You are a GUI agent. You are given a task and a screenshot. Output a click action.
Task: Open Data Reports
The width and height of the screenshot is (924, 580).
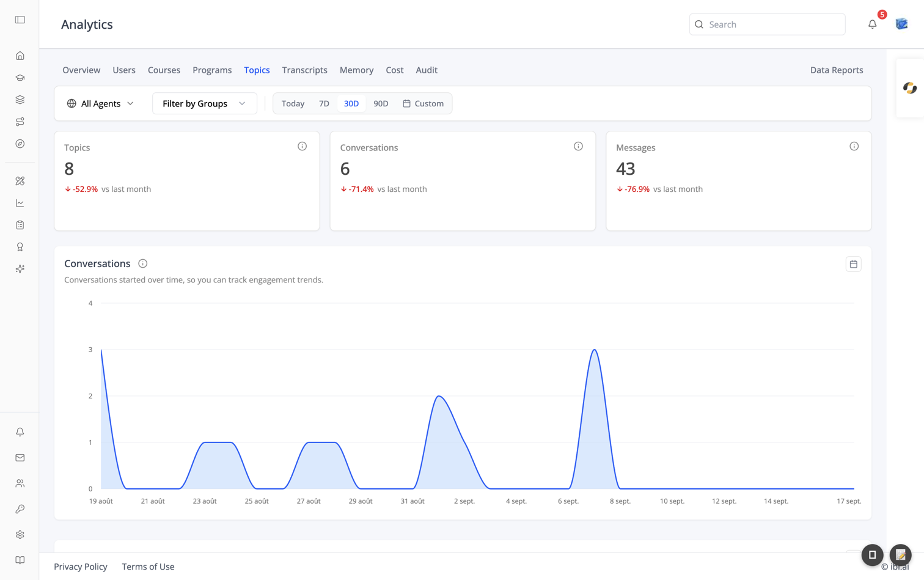[x=837, y=70]
